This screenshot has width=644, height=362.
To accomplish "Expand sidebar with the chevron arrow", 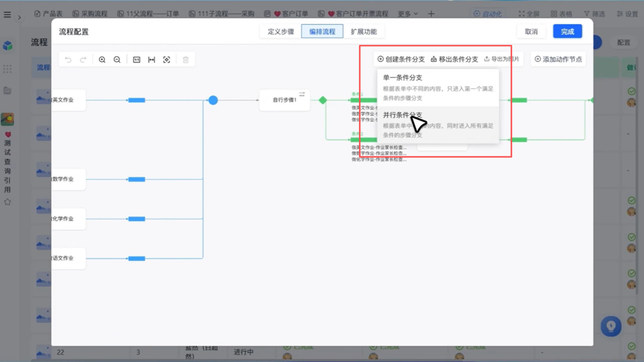I will tap(20, 18).
